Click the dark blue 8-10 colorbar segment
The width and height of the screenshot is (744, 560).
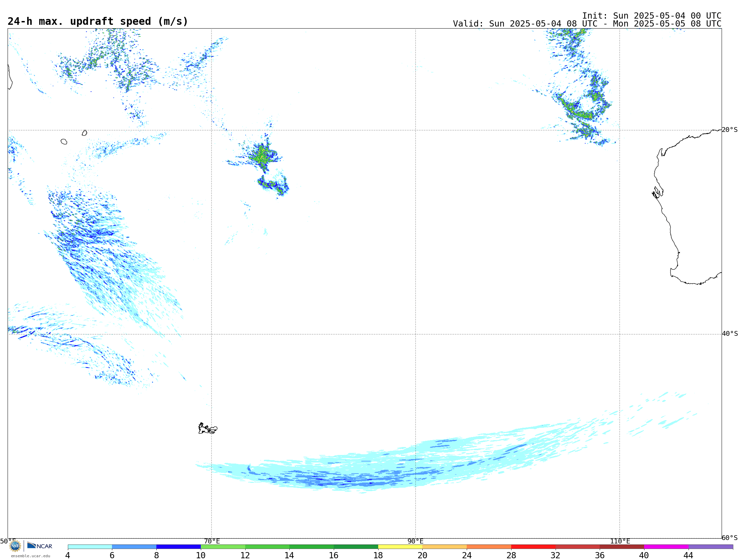[x=178, y=547]
